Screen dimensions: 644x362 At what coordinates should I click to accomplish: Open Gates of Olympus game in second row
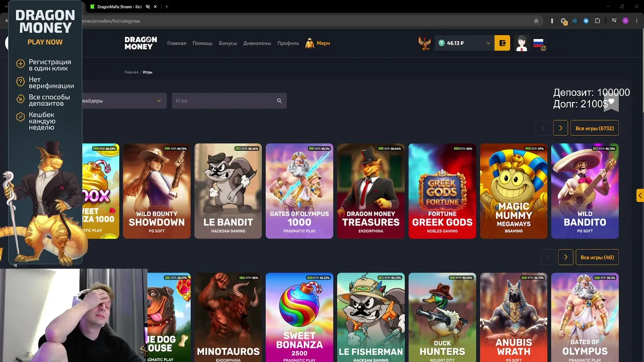click(x=585, y=317)
